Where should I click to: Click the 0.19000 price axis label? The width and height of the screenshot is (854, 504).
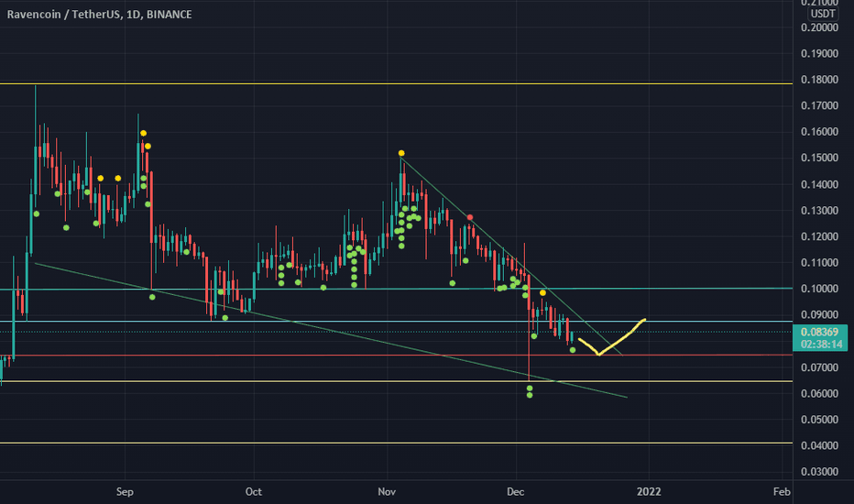[819, 53]
